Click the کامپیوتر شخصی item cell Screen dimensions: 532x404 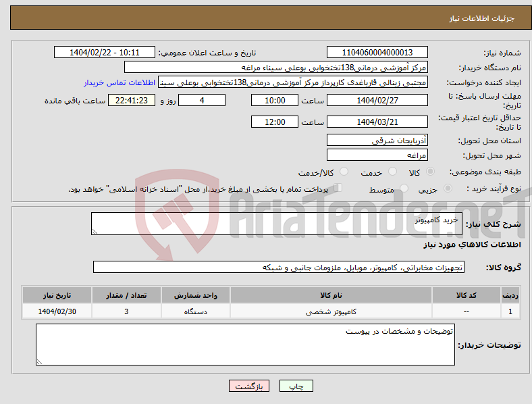coord(331,311)
